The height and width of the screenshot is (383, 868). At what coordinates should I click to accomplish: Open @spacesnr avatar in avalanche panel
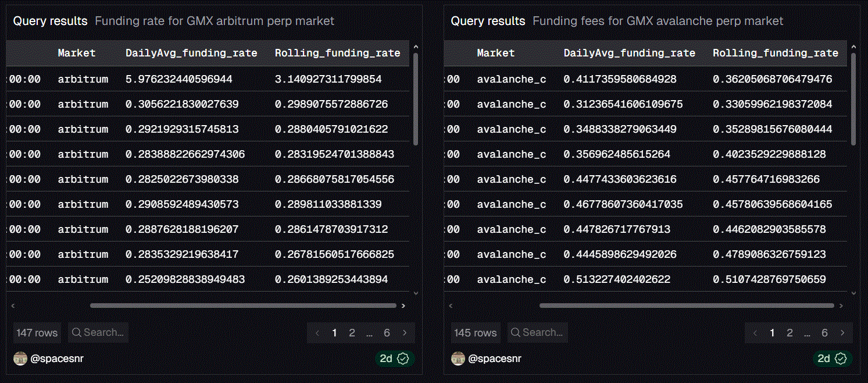[x=458, y=359]
